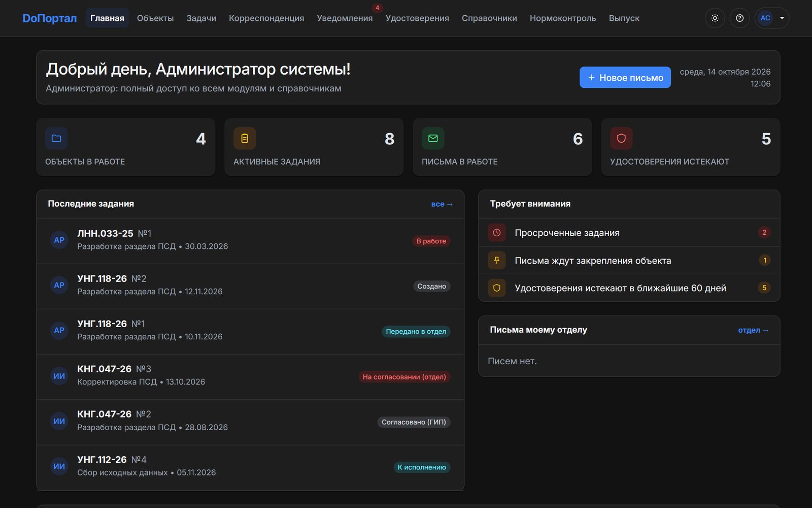Click the envelope icon in Письма в работе card
This screenshot has height=508, width=812.
point(433,138)
